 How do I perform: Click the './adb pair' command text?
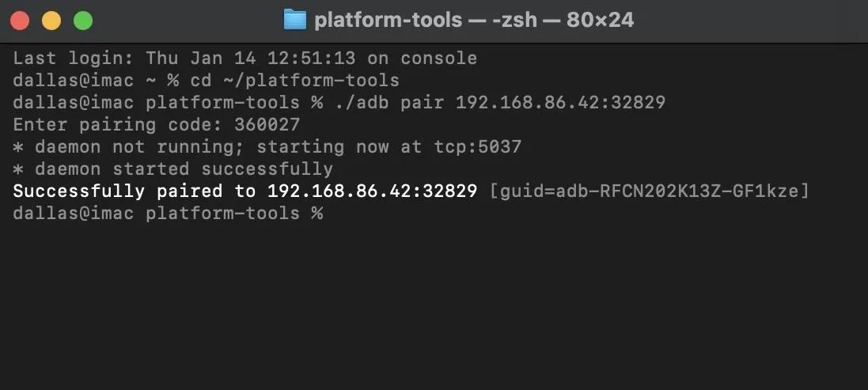[x=389, y=102]
